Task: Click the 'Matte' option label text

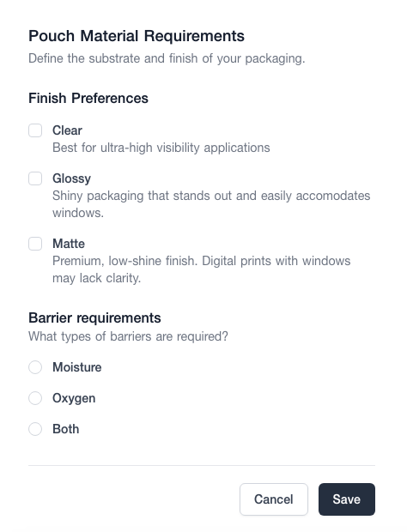Action: [69, 244]
